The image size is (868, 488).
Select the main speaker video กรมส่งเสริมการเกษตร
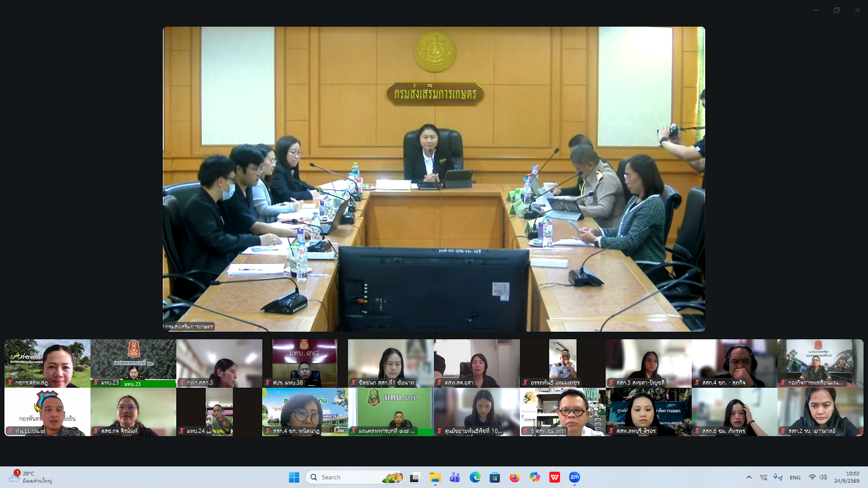click(x=434, y=179)
